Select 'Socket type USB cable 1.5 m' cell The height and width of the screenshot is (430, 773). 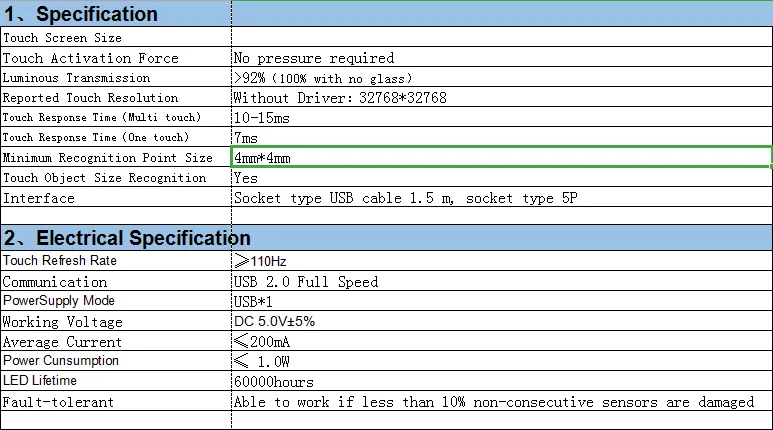pyautogui.click(x=502, y=197)
